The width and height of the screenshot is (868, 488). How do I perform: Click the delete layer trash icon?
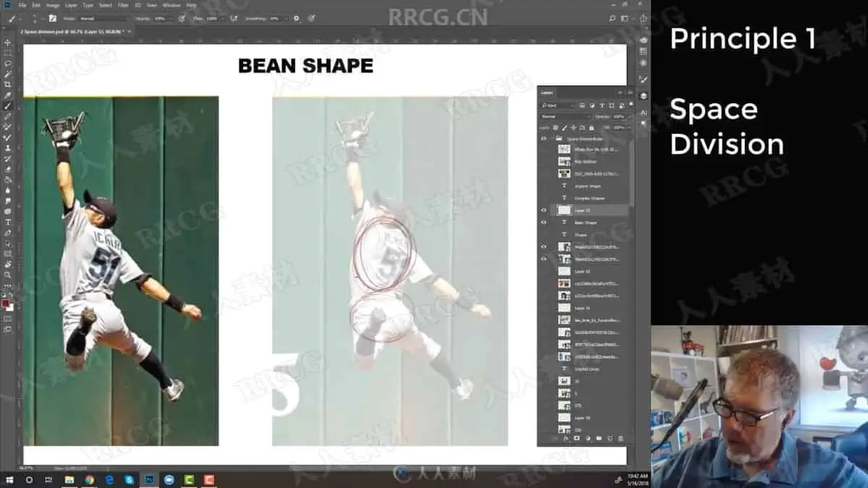pyautogui.click(x=621, y=438)
